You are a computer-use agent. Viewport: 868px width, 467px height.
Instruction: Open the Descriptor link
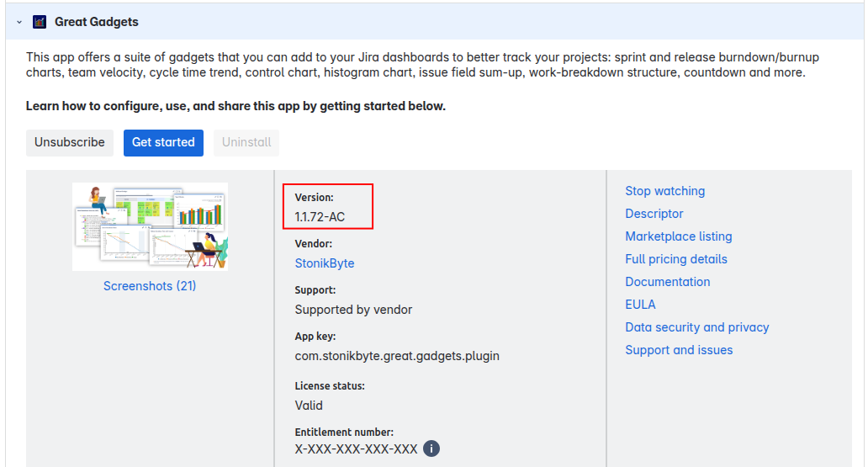click(654, 214)
